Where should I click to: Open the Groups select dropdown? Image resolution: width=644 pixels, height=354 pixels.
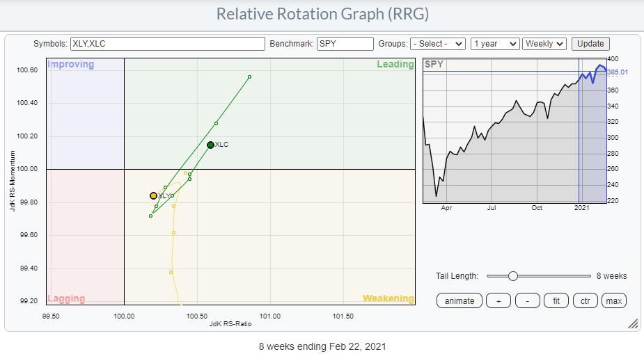pos(437,43)
